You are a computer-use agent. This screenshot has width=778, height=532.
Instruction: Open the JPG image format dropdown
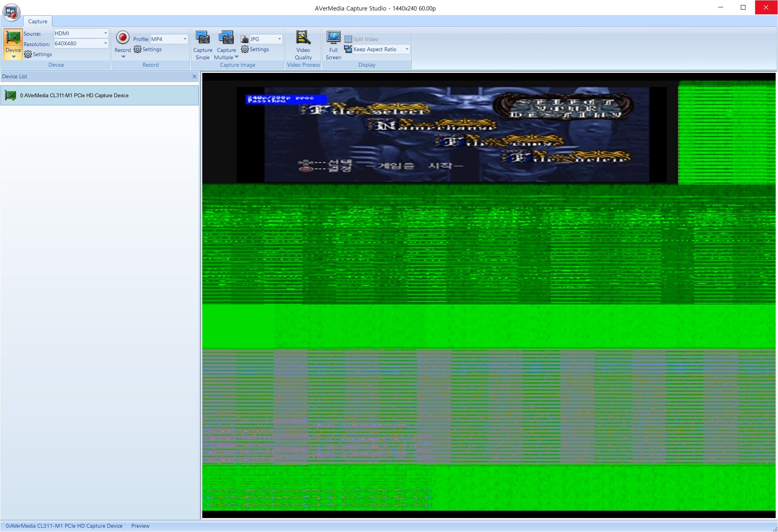click(279, 39)
